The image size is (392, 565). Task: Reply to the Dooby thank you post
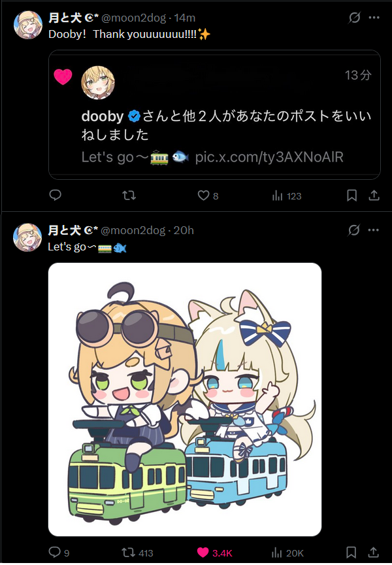click(55, 195)
